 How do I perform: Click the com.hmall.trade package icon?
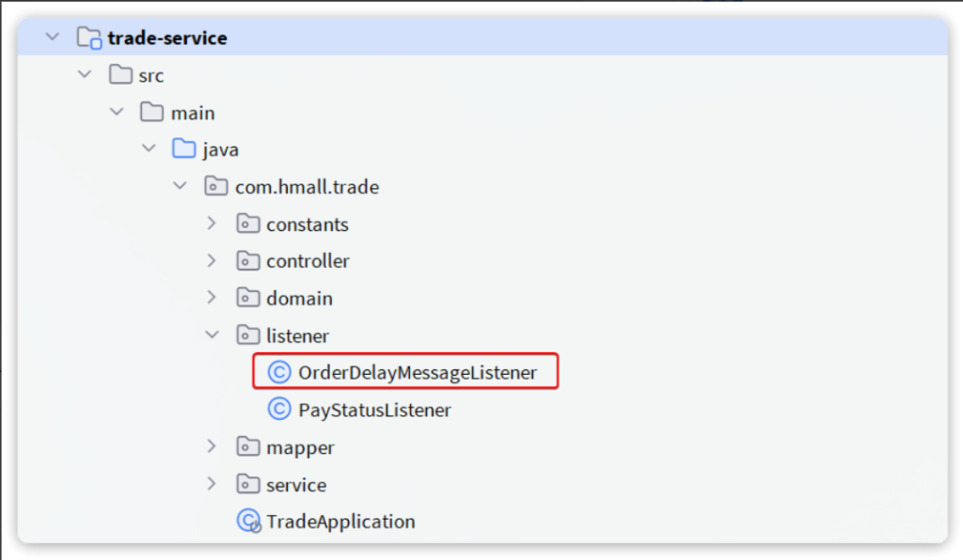coord(216,187)
